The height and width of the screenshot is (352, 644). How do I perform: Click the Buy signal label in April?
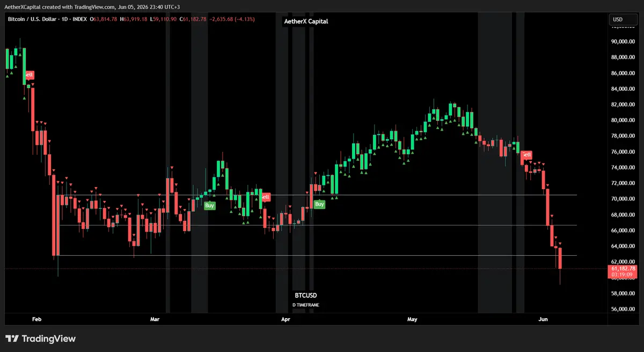click(x=319, y=204)
